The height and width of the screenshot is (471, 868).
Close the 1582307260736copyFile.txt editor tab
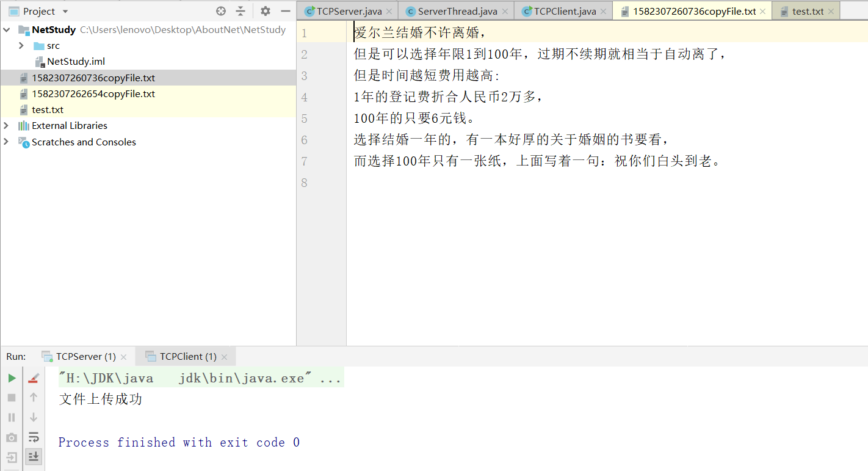(x=762, y=12)
